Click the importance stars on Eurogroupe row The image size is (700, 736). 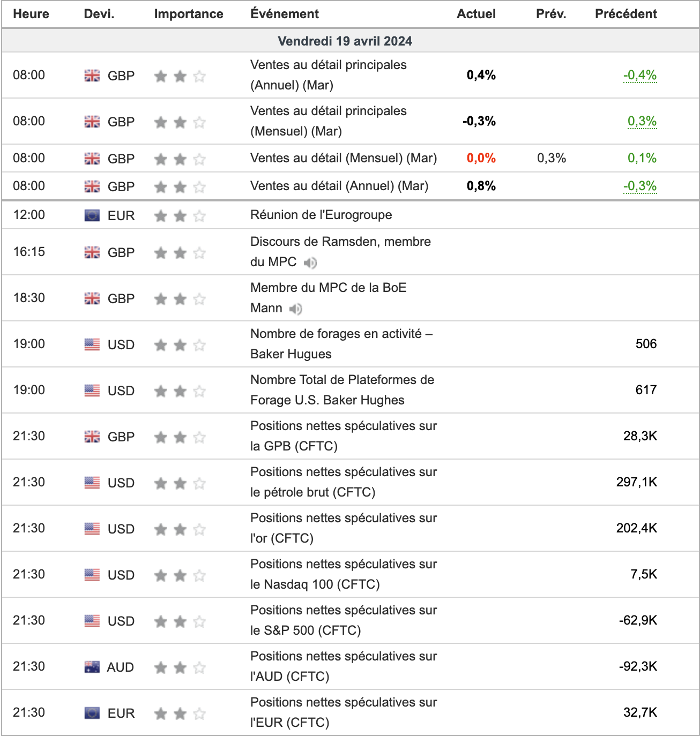coord(180,216)
